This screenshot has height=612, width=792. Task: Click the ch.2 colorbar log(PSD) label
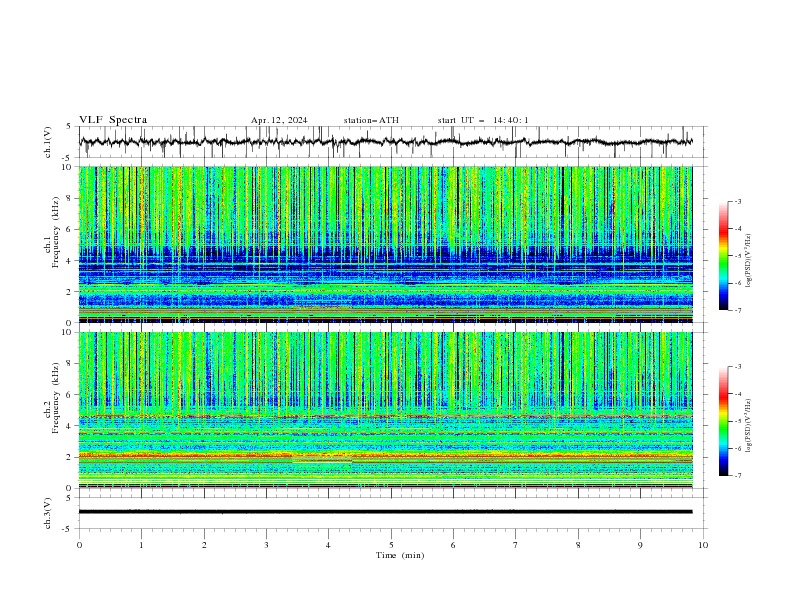[x=748, y=426]
